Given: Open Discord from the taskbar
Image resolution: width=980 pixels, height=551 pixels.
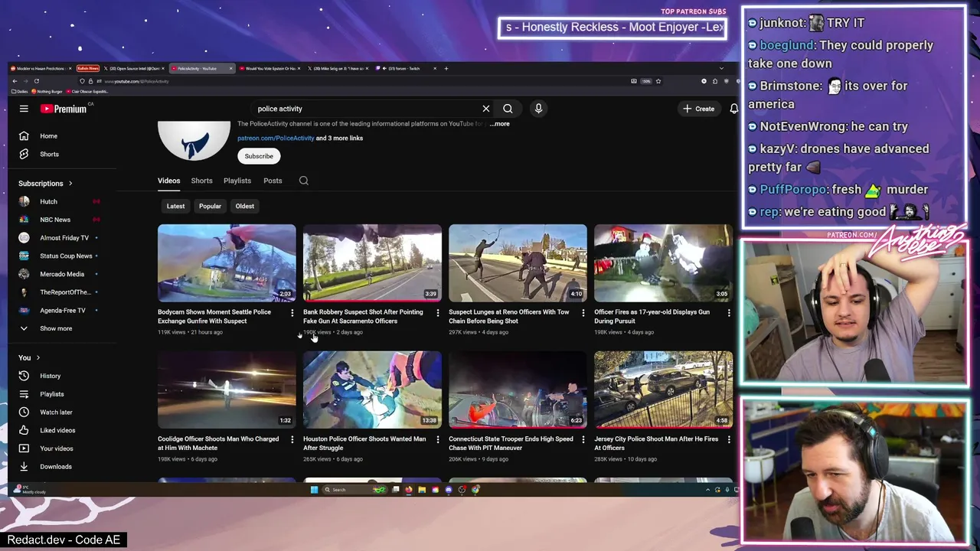Looking at the screenshot, I should (449, 490).
